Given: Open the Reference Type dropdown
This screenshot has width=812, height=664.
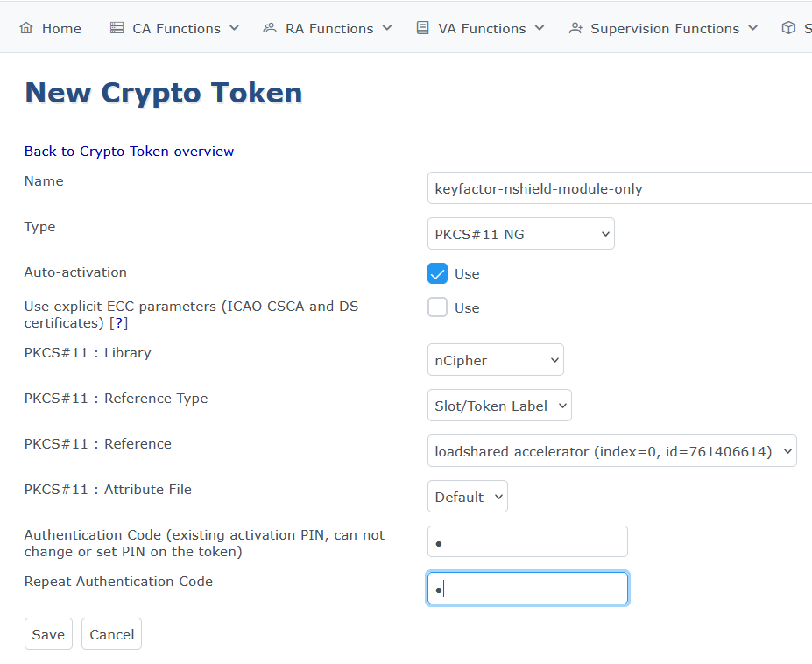Looking at the screenshot, I should click(499, 405).
